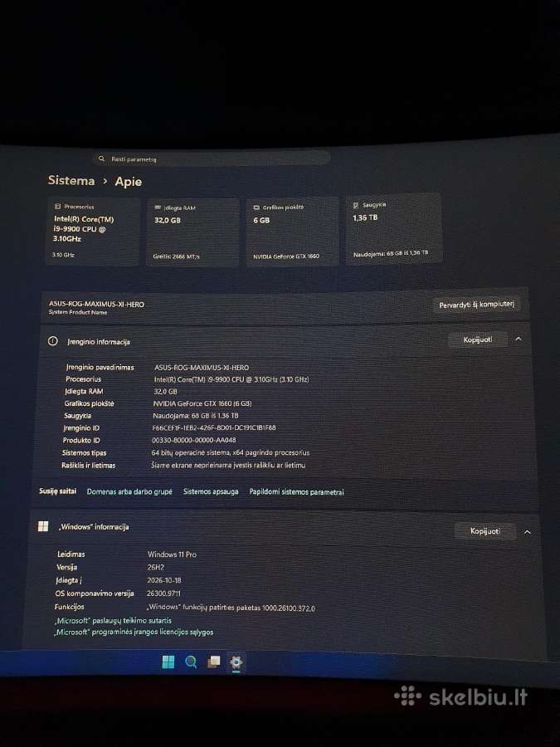560x747 pixels.
Task: Collapse the Įrenginio informacija section chevron
Action: pos(519,339)
